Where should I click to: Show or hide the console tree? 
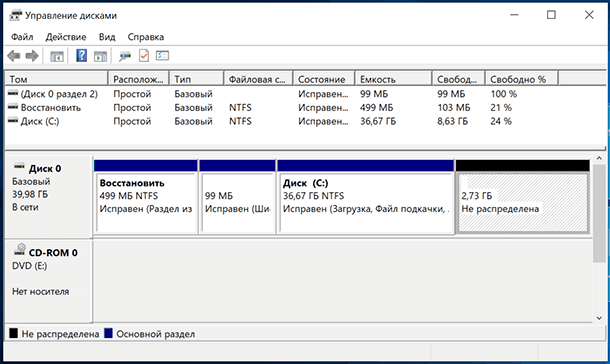57,56
